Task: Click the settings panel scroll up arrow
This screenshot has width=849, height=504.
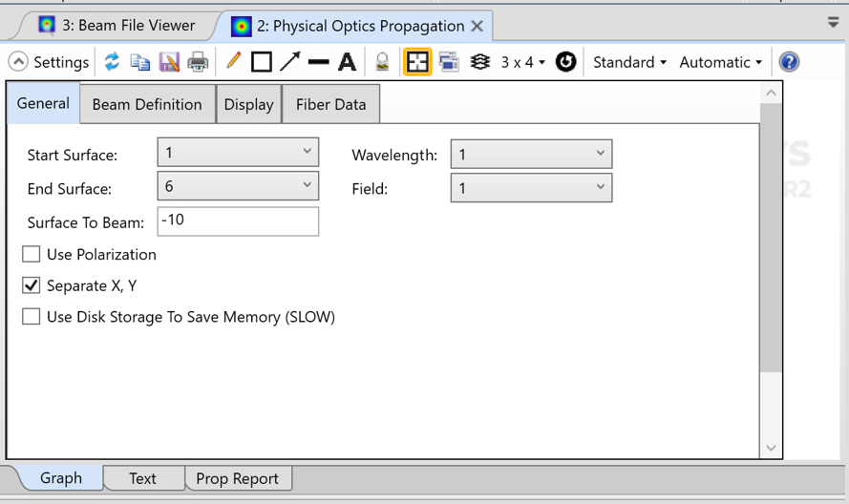Action: [x=771, y=94]
